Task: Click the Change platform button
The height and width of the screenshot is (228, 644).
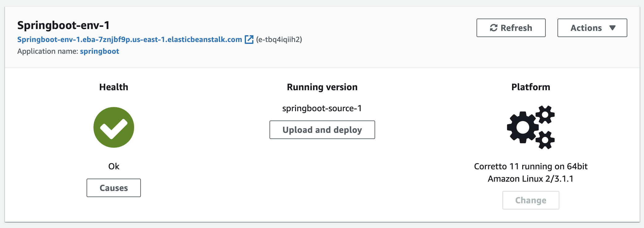Action: coord(531,200)
